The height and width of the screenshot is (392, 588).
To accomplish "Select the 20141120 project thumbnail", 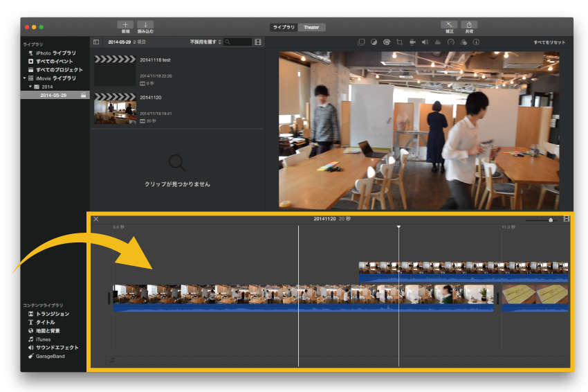I will pyautogui.click(x=115, y=109).
